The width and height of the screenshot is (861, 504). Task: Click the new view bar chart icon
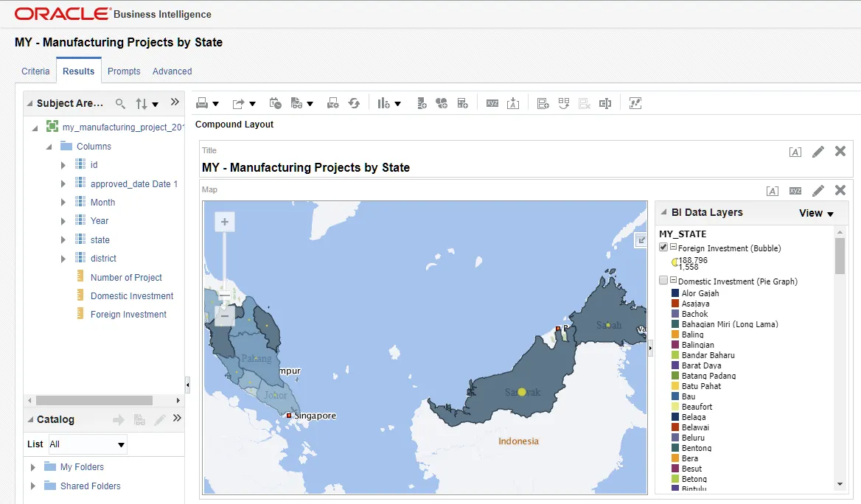pos(383,104)
